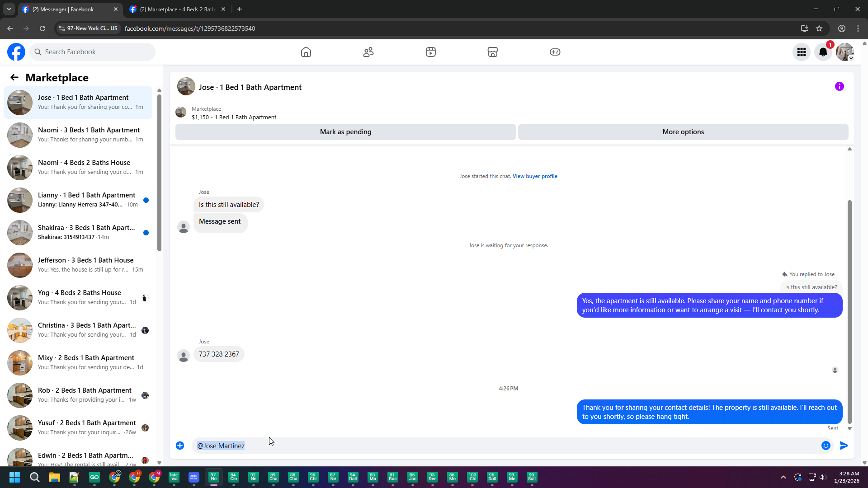Click the chat message pane scrollbar
Viewport: 868px width, 488px height.
[849, 312]
